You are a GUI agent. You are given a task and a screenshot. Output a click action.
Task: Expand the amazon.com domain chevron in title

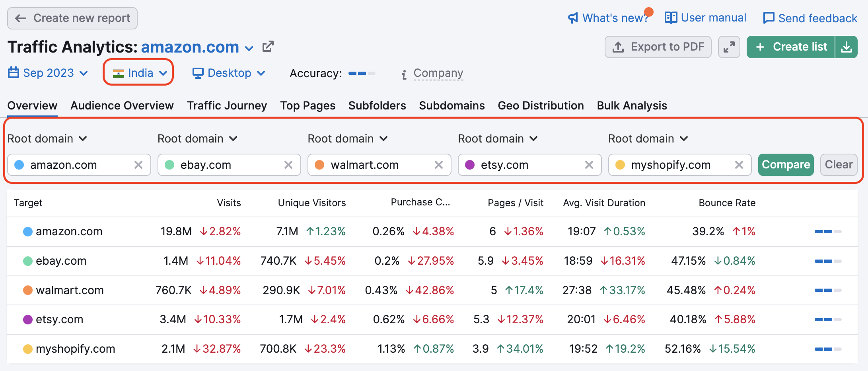[249, 49]
